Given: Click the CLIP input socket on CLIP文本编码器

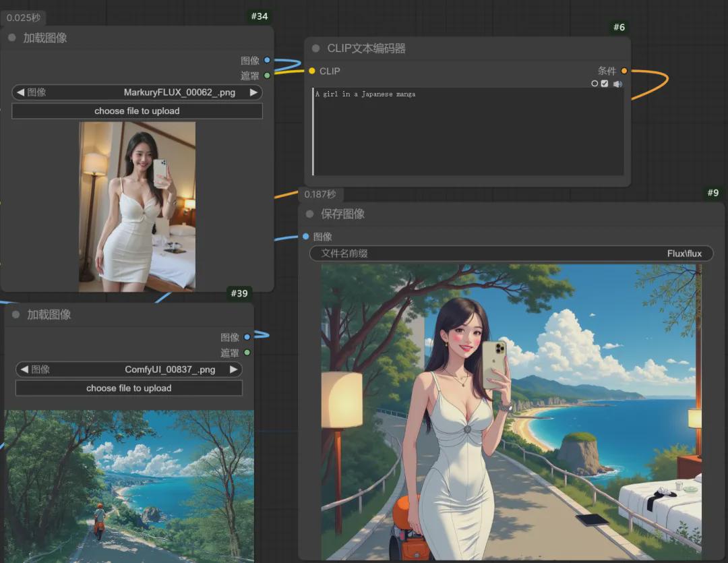Looking at the screenshot, I should click(311, 71).
